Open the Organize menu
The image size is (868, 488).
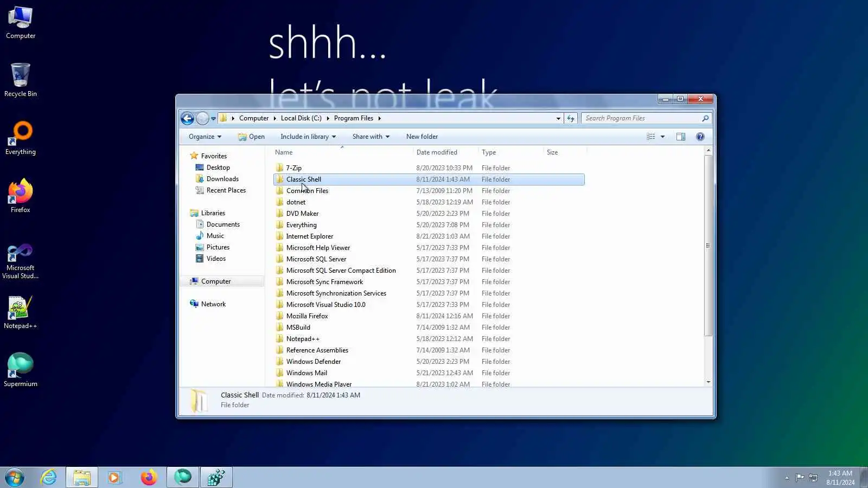(205, 137)
